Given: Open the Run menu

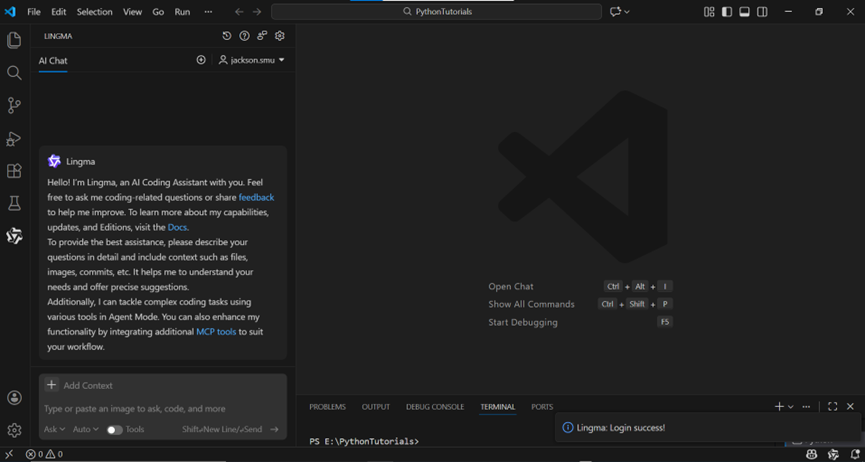Looking at the screenshot, I should tap(182, 12).
